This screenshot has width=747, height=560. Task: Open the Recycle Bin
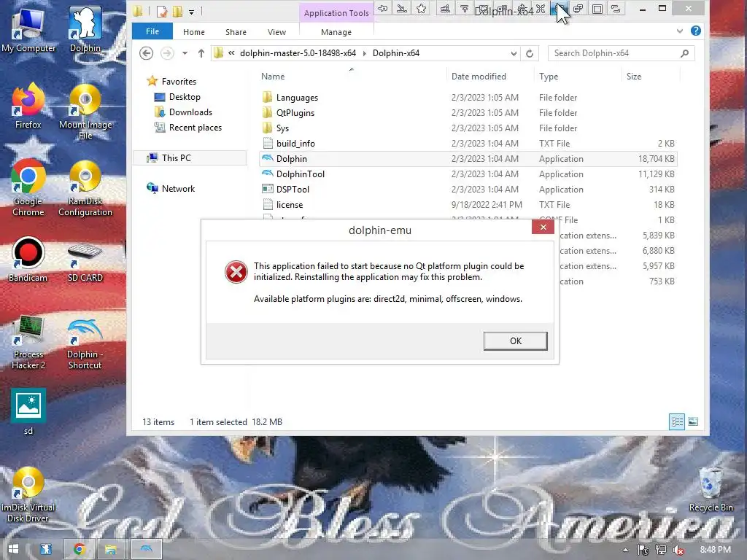point(711,489)
